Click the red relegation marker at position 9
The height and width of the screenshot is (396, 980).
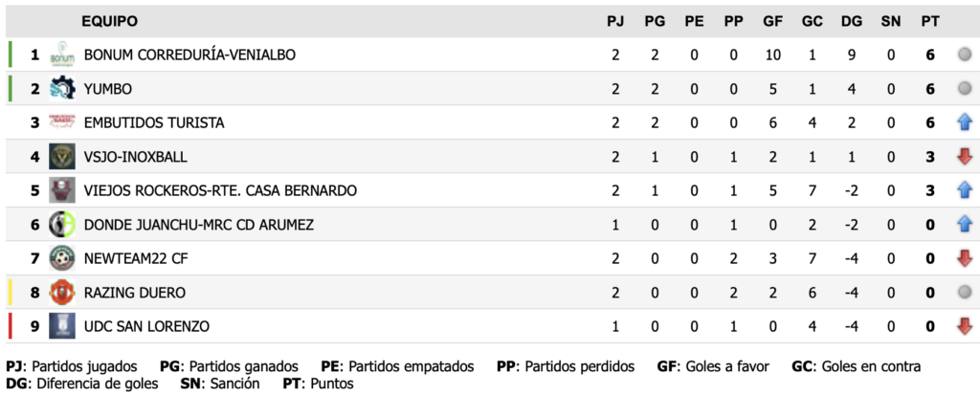tap(10, 326)
